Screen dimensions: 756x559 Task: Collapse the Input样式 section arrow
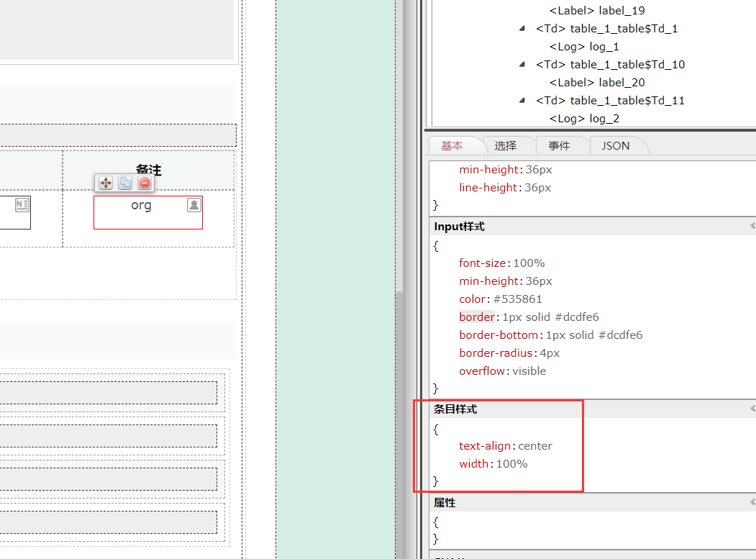point(752,226)
